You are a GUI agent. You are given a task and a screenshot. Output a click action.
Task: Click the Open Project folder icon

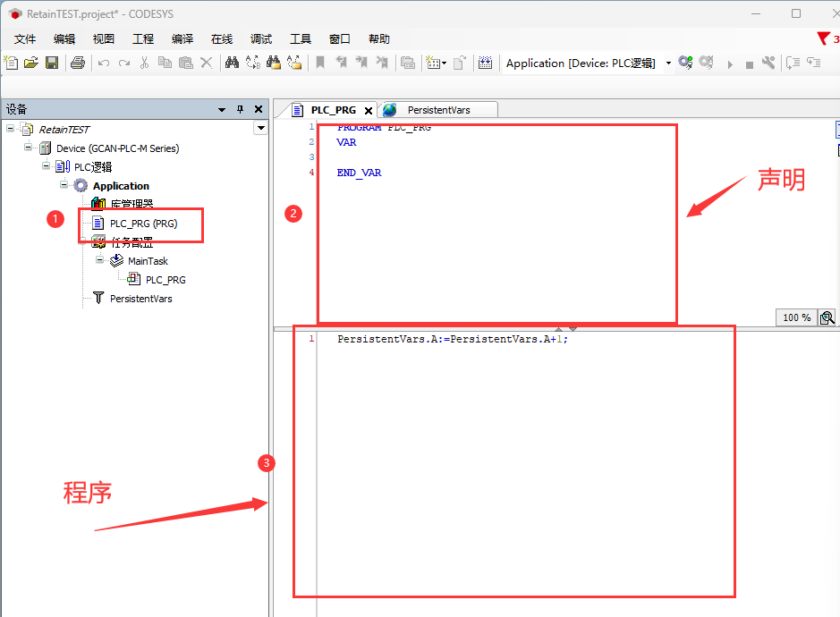point(31,63)
